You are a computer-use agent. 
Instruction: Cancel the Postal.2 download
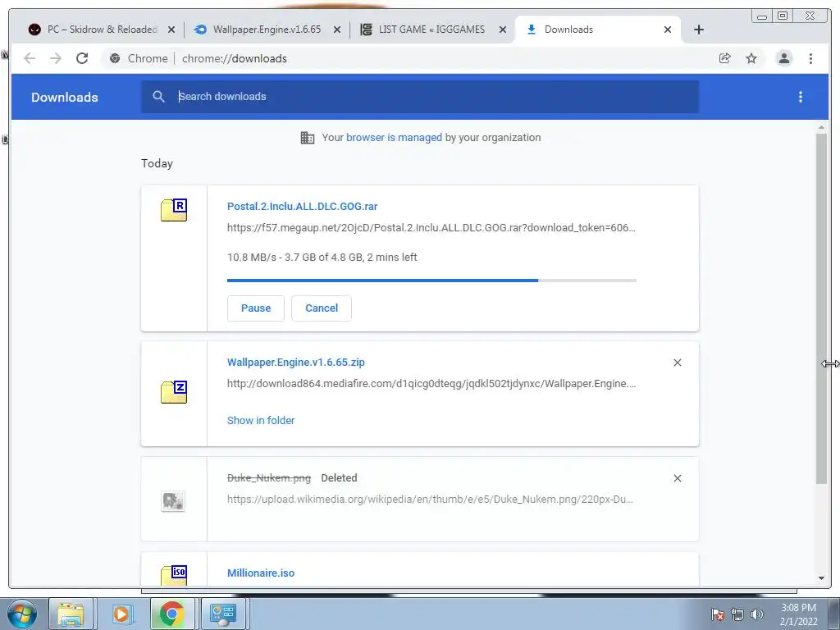click(x=322, y=308)
